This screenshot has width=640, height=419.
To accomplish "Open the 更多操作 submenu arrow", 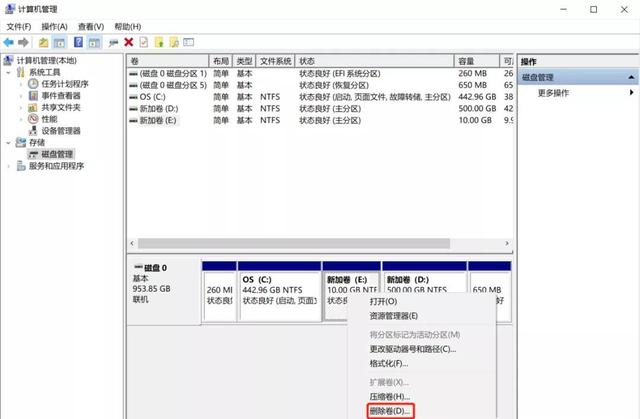I will click(631, 93).
